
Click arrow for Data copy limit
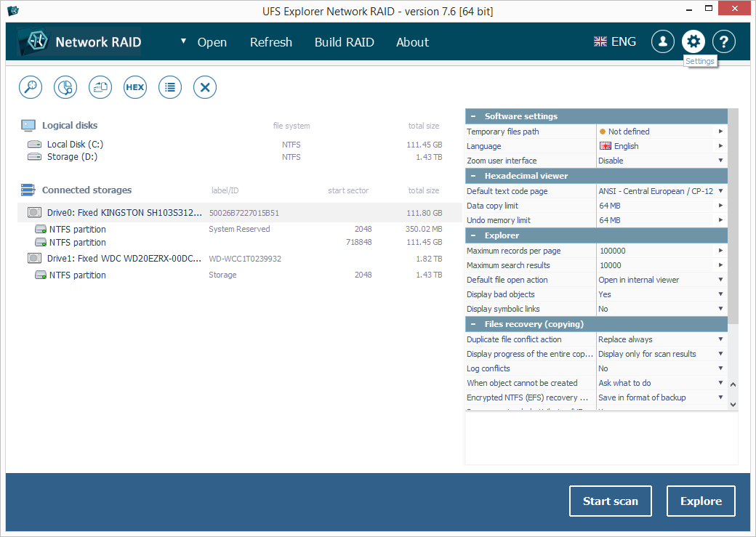720,206
